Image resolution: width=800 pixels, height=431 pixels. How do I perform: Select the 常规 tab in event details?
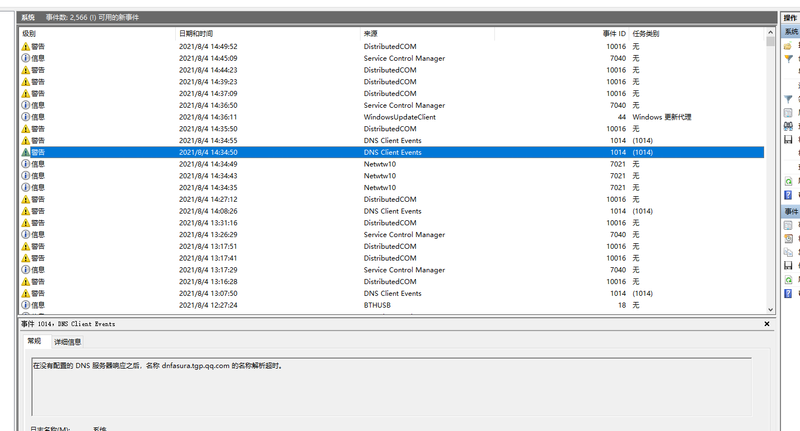35,342
